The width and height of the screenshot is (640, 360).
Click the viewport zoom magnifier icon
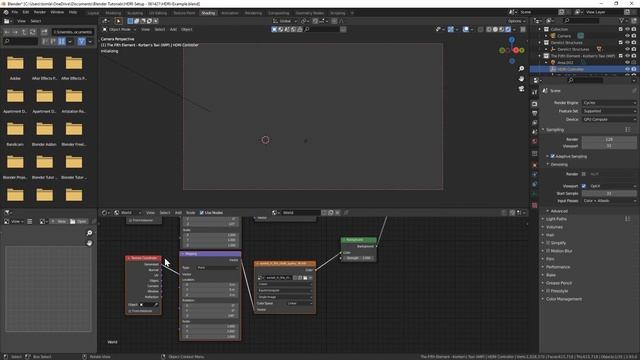click(521, 69)
